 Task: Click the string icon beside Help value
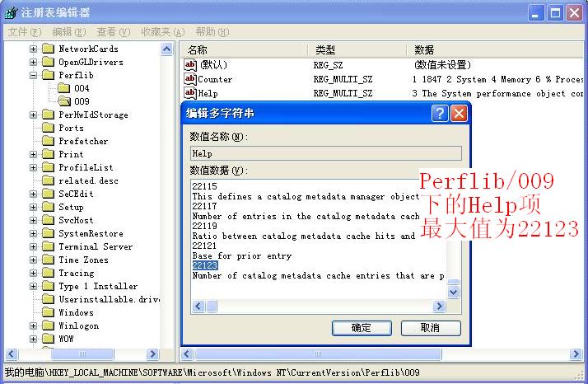click(x=190, y=93)
